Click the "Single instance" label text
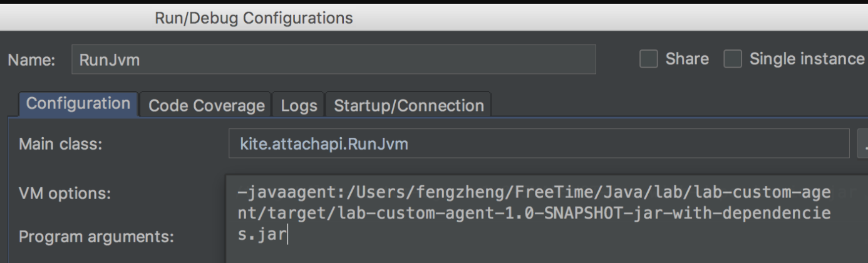 pyautogui.click(x=807, y=59)
